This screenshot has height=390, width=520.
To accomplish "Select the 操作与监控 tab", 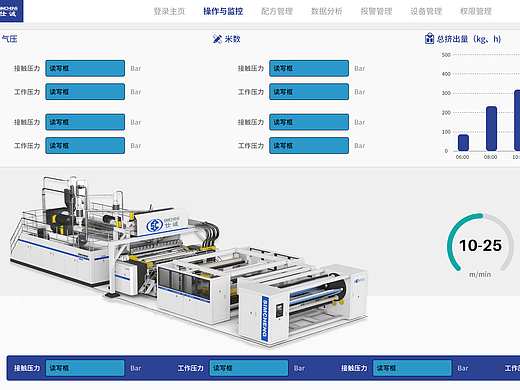I will (223, 11).
